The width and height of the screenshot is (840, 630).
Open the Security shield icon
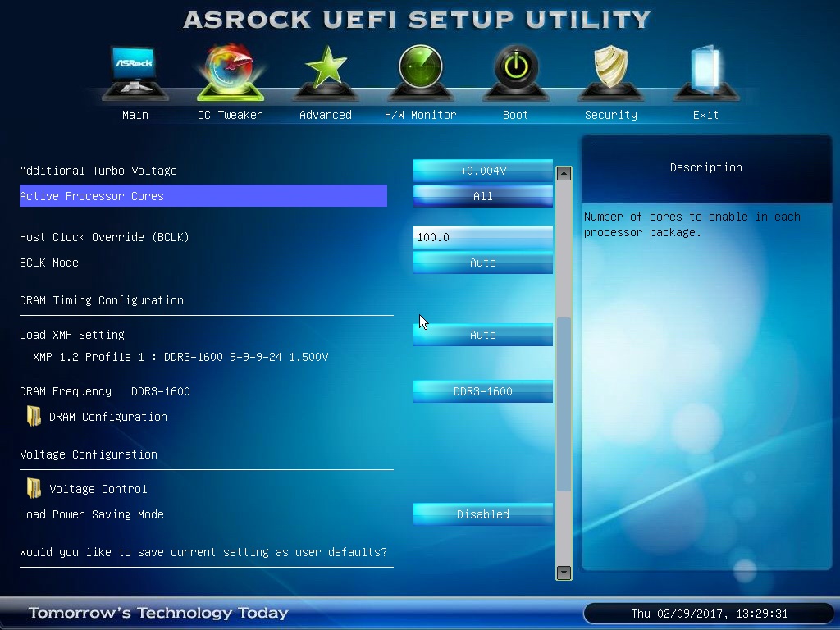click(610, 73)
